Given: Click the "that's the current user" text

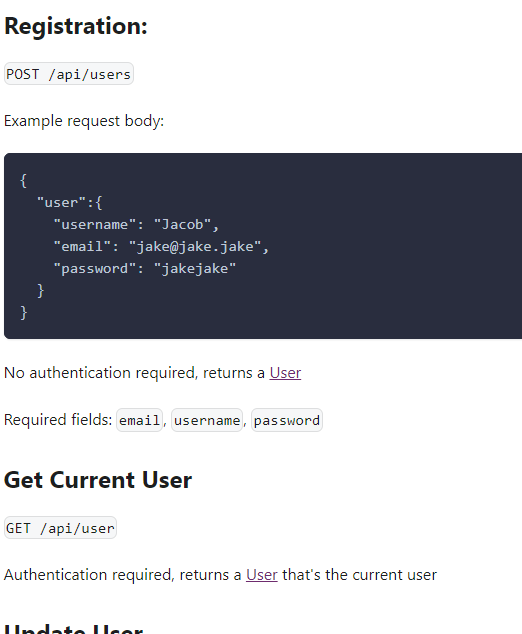Looking at the screenshot, I should (x=359, y=575).
